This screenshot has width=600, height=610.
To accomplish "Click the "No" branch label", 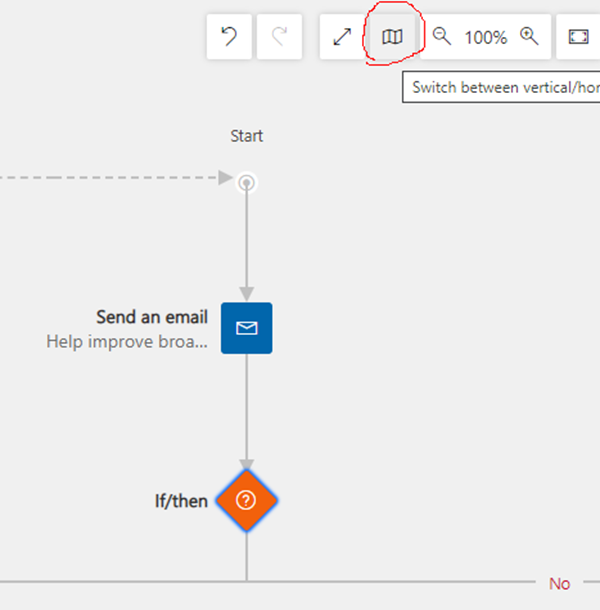I will (559, 583).
